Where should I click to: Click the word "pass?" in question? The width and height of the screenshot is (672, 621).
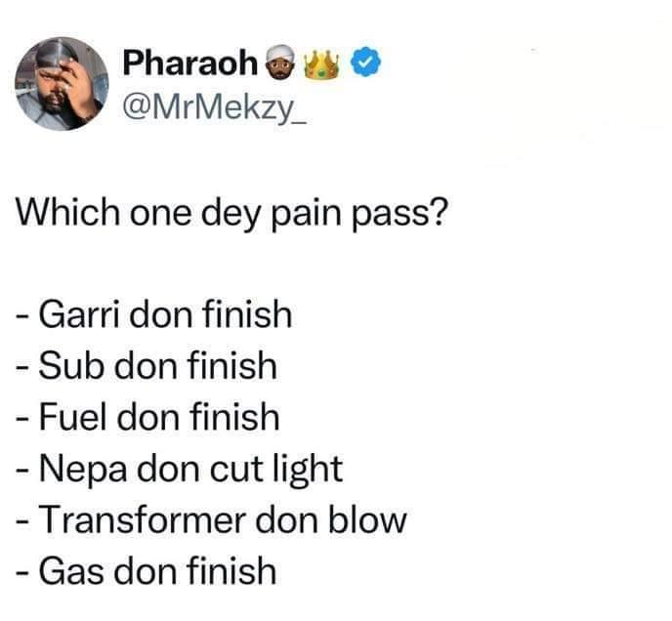[x=400, y=215]
